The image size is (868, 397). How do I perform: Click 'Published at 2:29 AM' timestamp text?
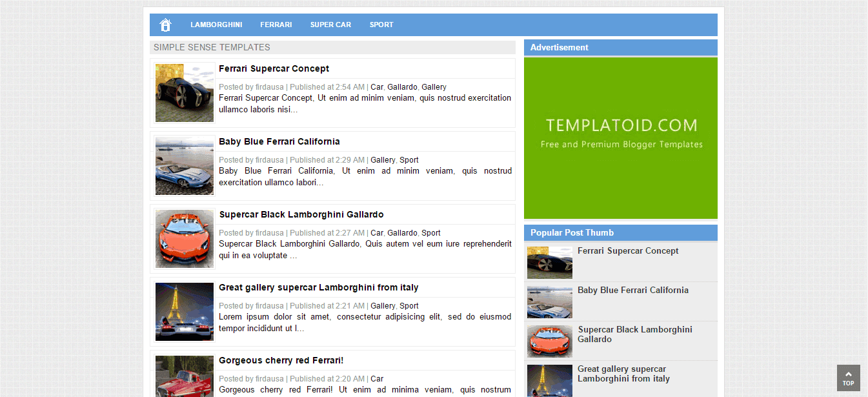point(327,160)
